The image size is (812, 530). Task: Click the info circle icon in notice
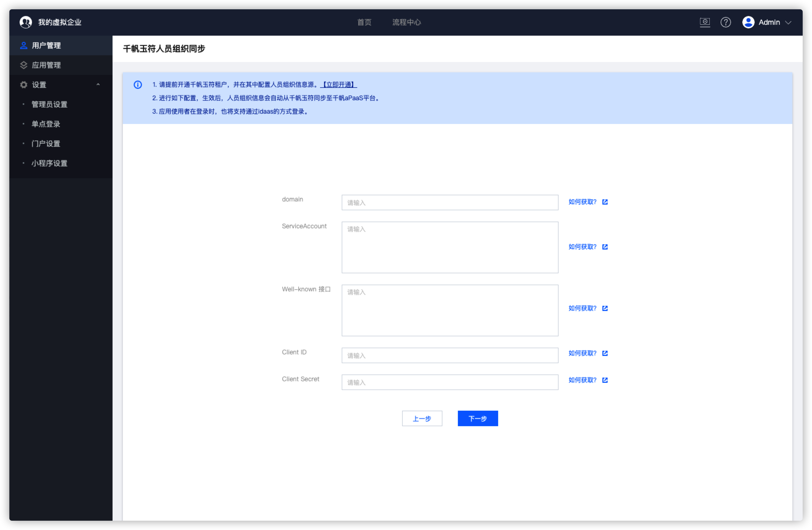(x=138, y=85)
